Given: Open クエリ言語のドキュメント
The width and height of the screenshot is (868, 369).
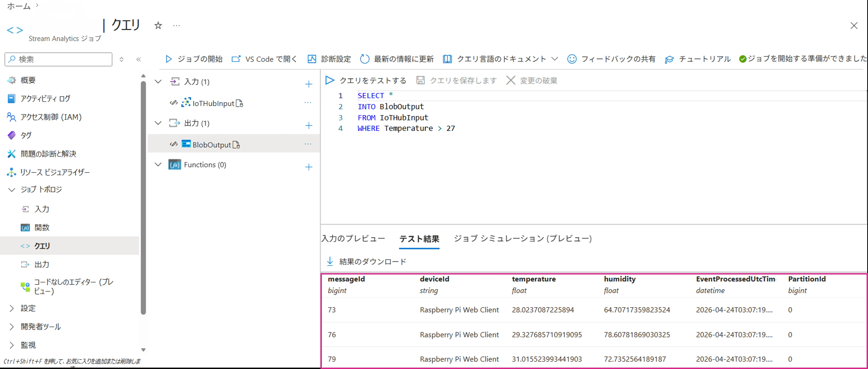Looking at the screenshot, I should coord(494,59).
